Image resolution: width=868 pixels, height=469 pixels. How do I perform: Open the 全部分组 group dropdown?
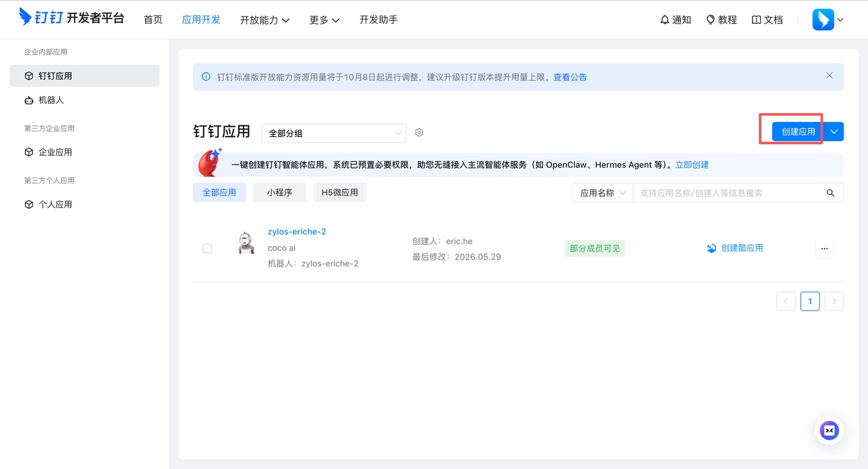tap(334, 133)
